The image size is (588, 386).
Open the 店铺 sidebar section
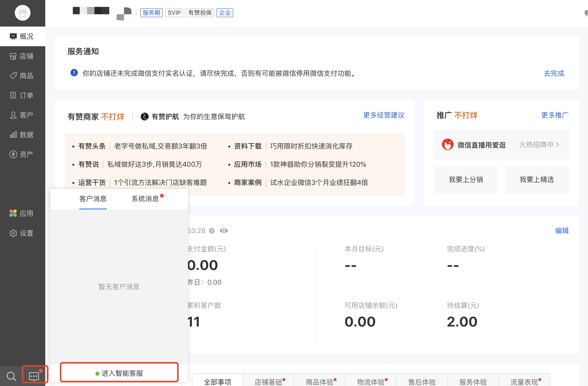[x=22, y=56]
